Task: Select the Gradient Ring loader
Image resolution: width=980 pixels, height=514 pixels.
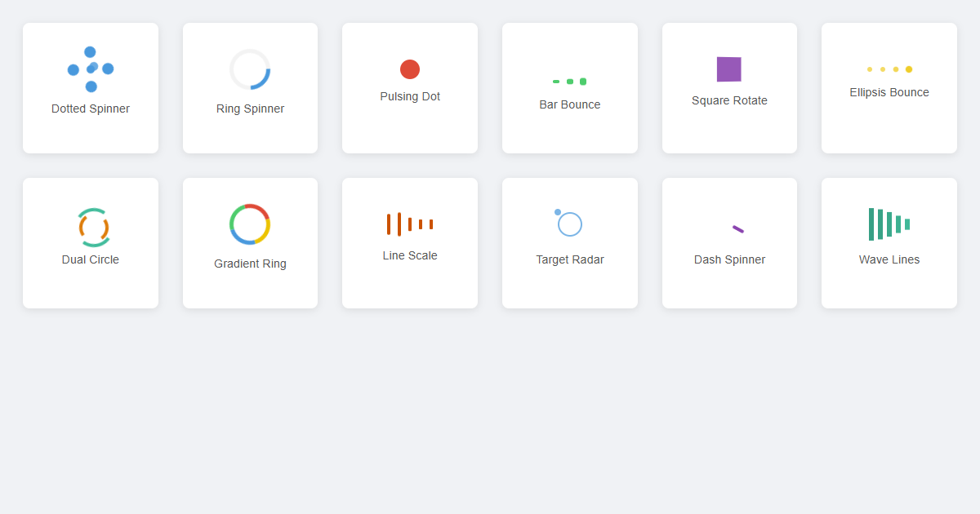Action: pyautogui.click(x=250, y=224)
